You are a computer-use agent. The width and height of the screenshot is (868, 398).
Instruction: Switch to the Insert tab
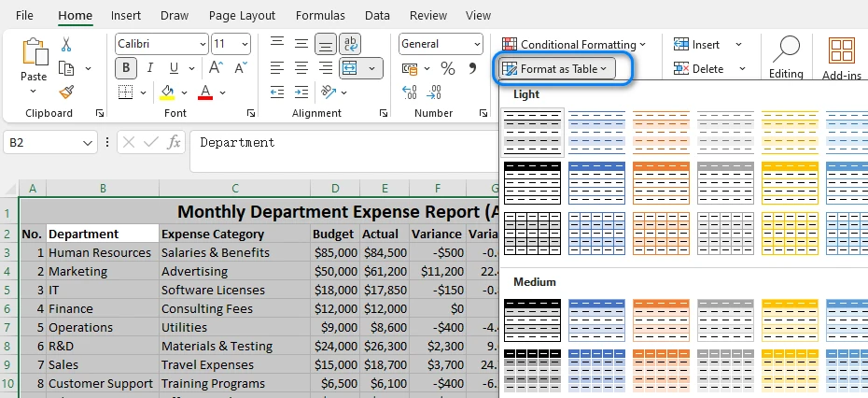(126, 16)
